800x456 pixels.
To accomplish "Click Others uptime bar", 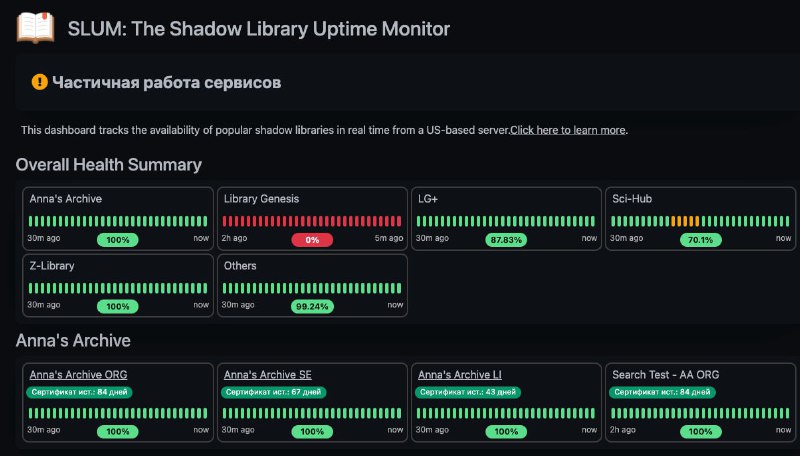I will point(312,288).
